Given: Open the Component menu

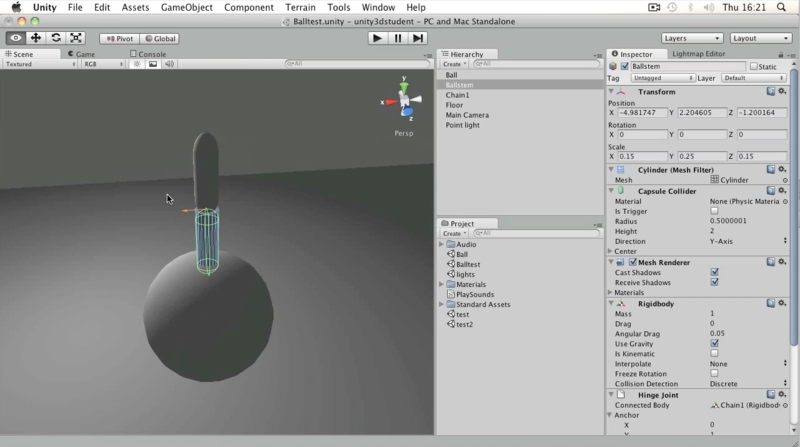Looking at the screenshot, I should coord(248,7).
